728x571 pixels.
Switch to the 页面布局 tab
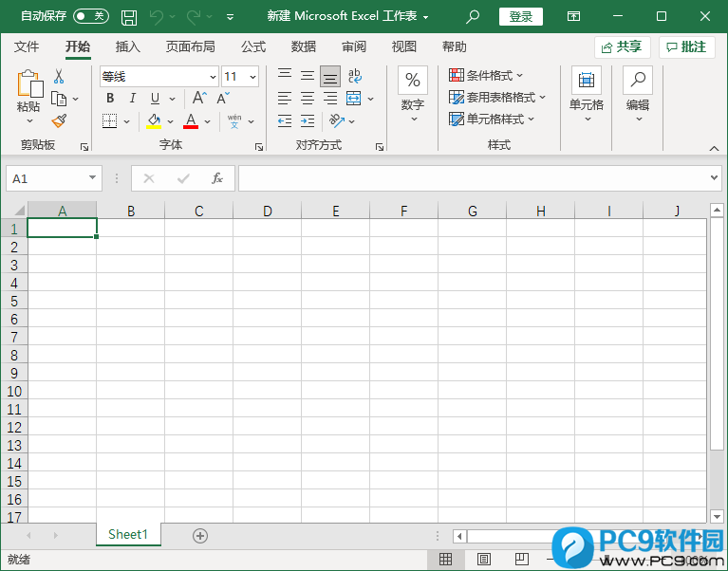coord(191,46)
